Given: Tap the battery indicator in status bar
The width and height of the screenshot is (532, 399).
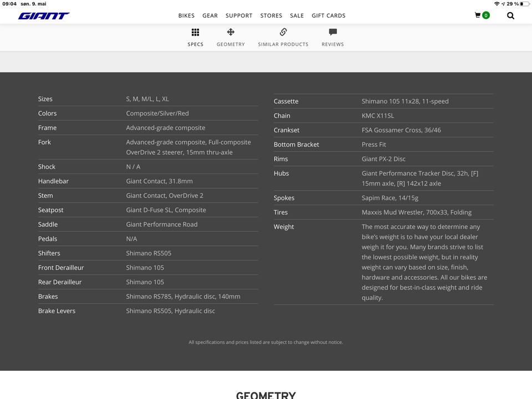Looking at the screenshot, I should coord(525,4).
